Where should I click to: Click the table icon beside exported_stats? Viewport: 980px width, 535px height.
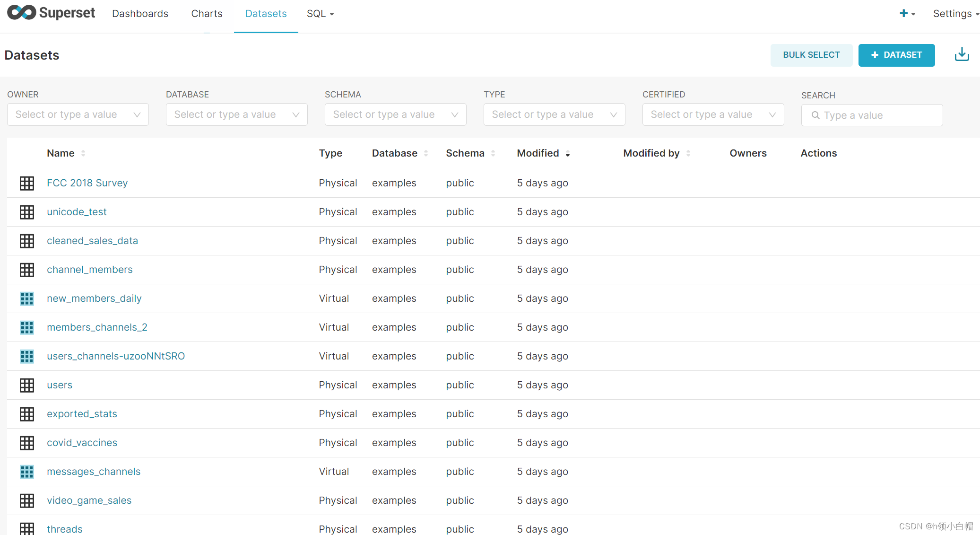[x=27, y=414]
